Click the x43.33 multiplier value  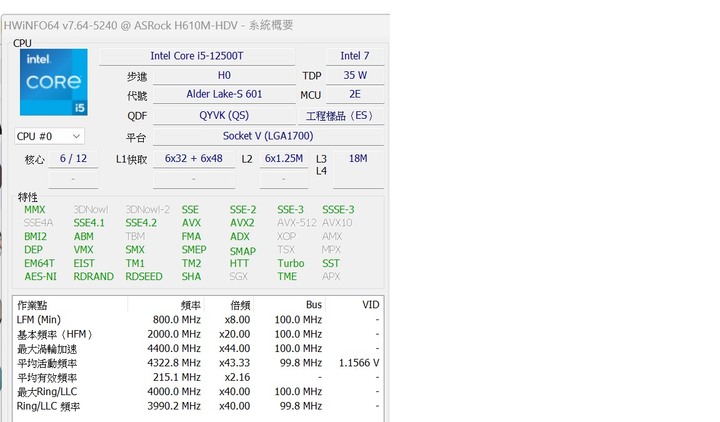click(x=235, y=363)
